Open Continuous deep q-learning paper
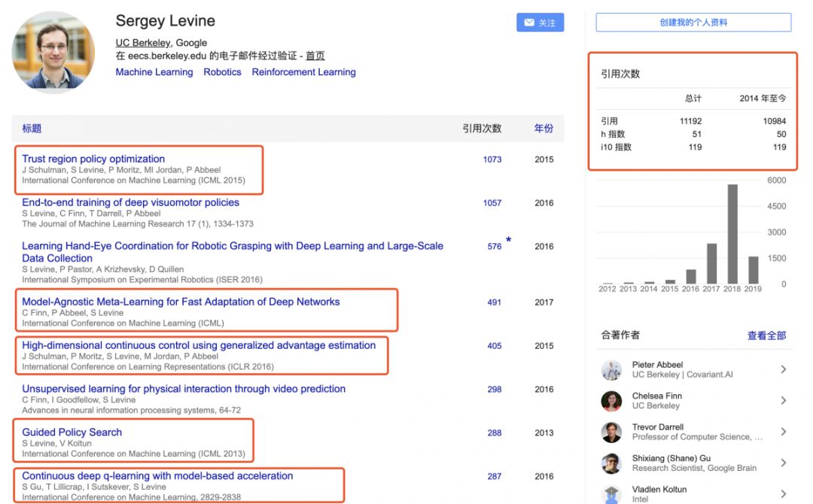The width and height of the screenshot is (813, 504). pyautogui.click(x=157, y=476)
